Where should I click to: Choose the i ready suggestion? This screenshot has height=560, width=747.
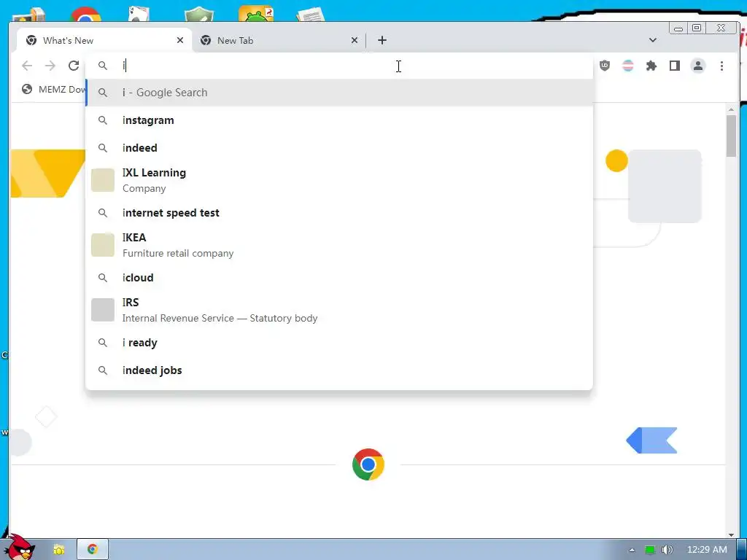click(x=339, y=343)
